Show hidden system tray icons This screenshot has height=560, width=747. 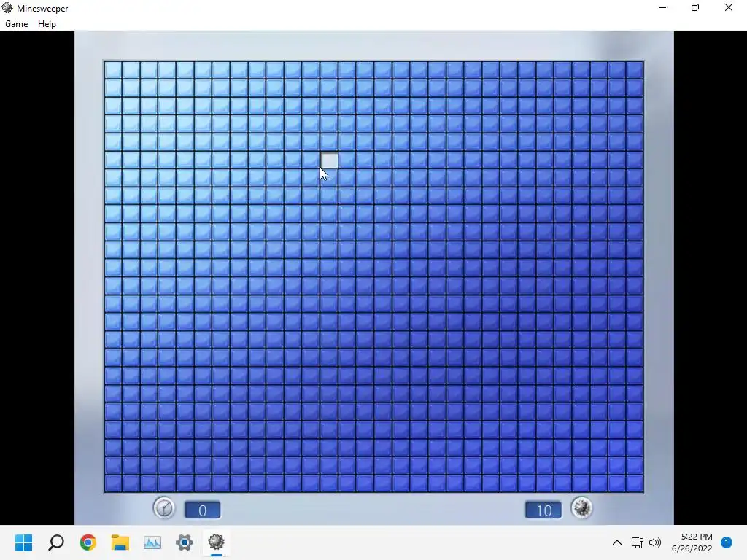click(617, 542)
